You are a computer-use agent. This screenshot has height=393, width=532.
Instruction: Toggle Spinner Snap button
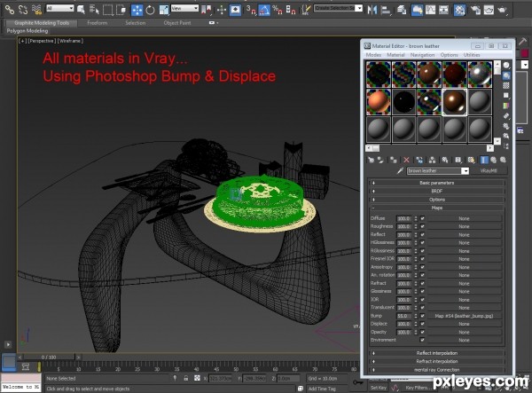tap(291, 10)
